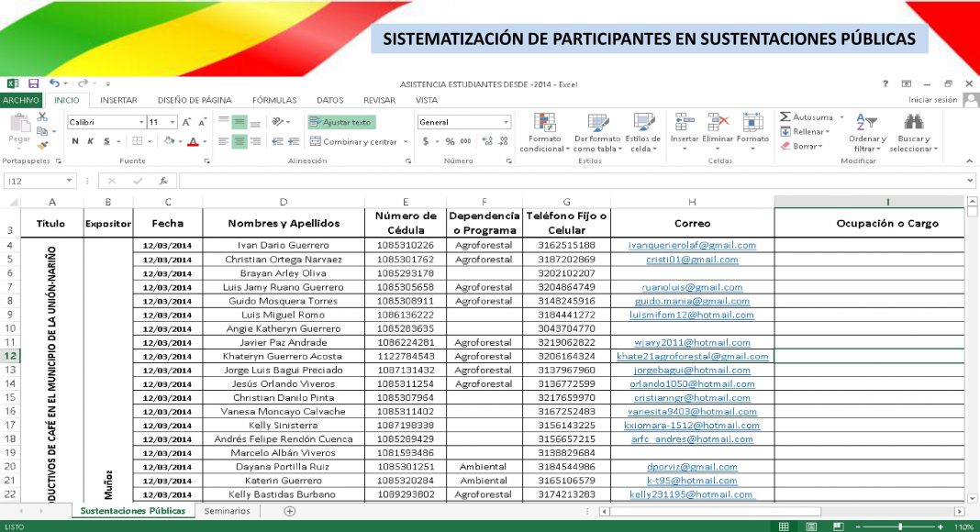Expand the formula bar
Screen dimensions: 980x532
(x=969, y=181)
